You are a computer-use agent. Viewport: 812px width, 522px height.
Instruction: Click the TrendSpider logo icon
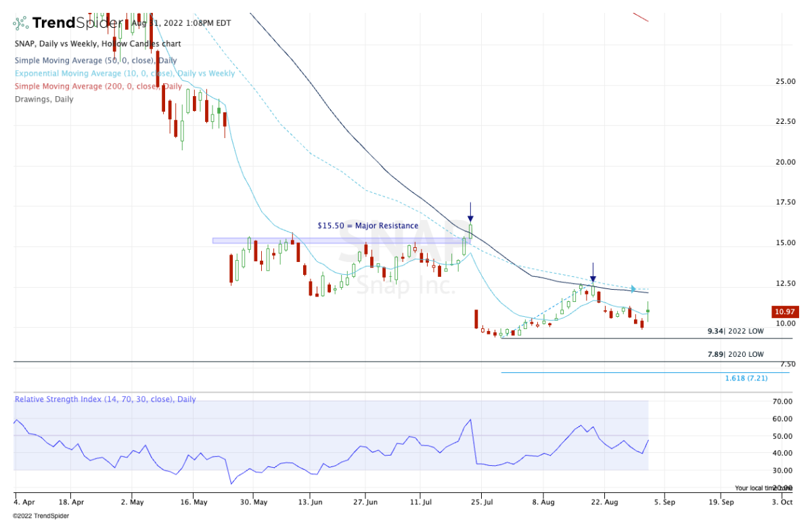click(21, 23)
